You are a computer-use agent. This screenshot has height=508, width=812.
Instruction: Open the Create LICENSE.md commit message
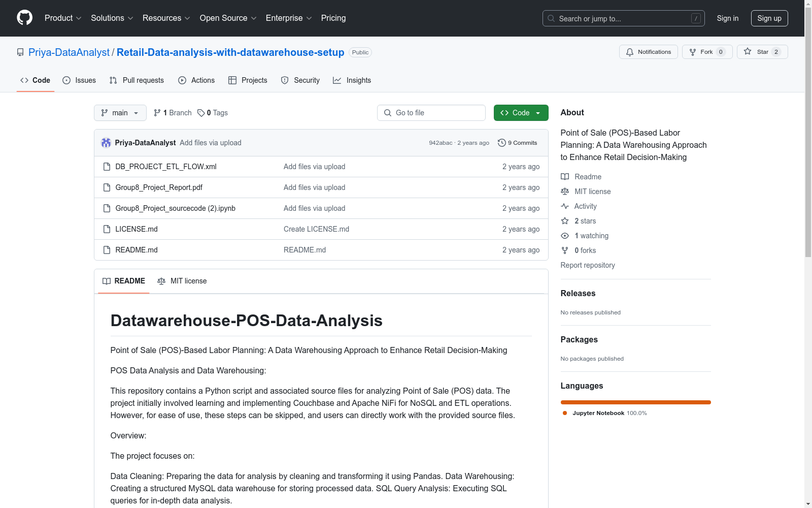316,229
